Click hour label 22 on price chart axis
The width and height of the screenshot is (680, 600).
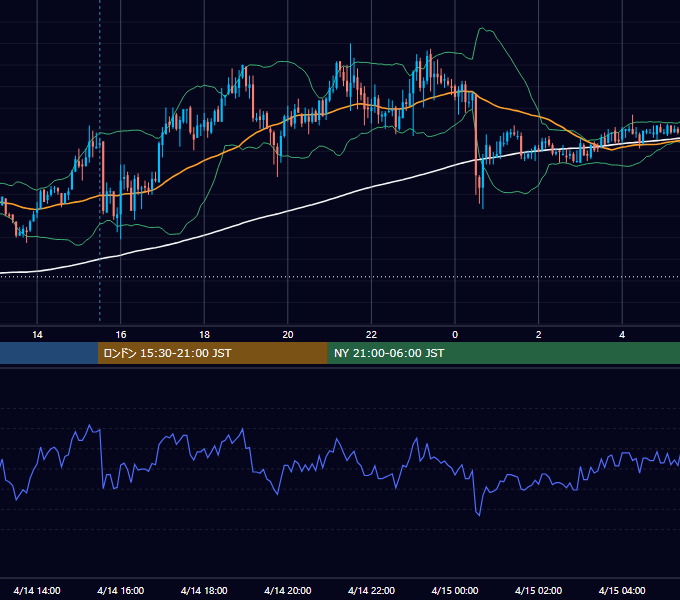click(x=371, y=335)
